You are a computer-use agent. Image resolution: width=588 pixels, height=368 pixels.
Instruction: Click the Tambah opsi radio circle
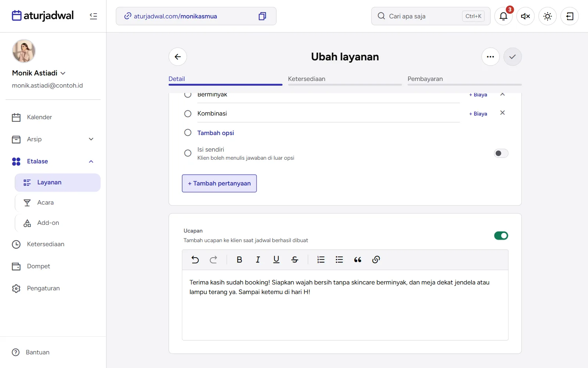[x=188, y=132]
